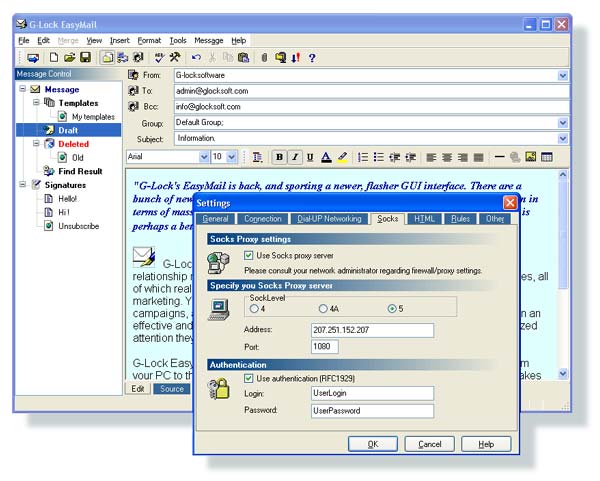
Task: Open help with the blue question mark icon
Action: click(312, 58)
